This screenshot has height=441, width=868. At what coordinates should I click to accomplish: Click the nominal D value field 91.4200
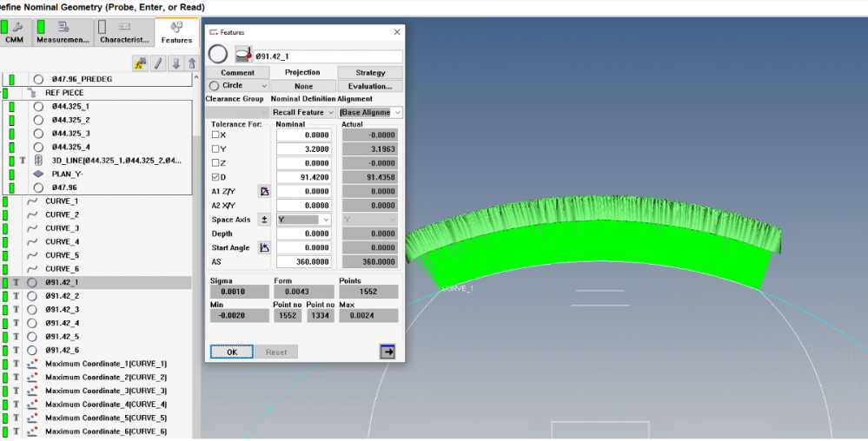point(303,177)
